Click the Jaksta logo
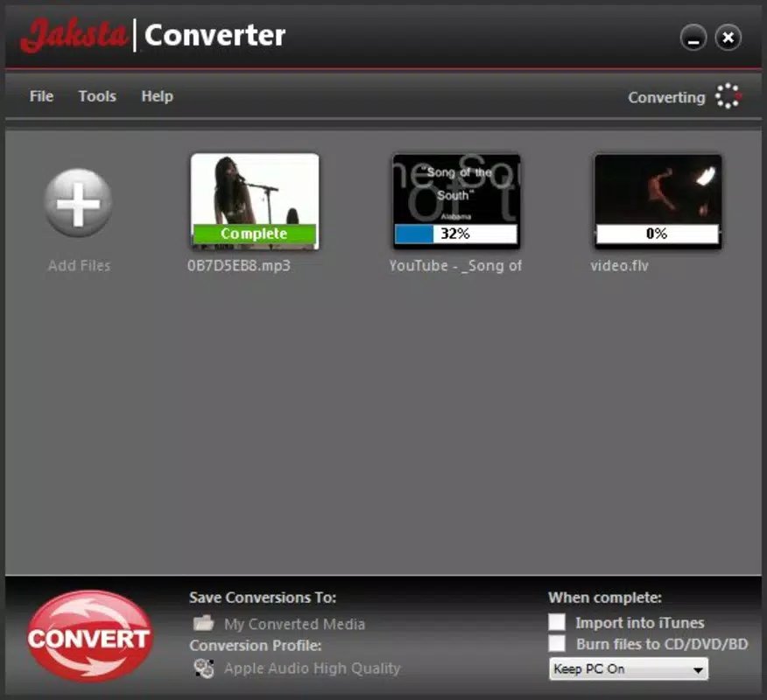 74,36
